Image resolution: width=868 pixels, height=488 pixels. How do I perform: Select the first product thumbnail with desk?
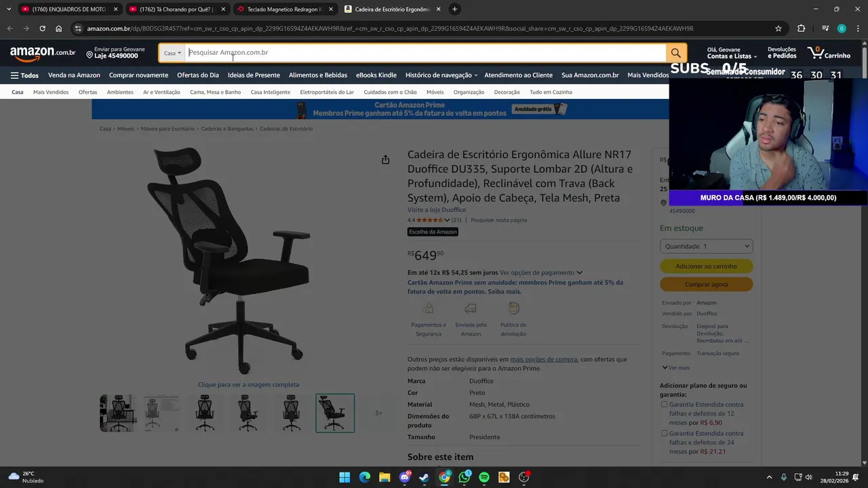tap(118, 413)
